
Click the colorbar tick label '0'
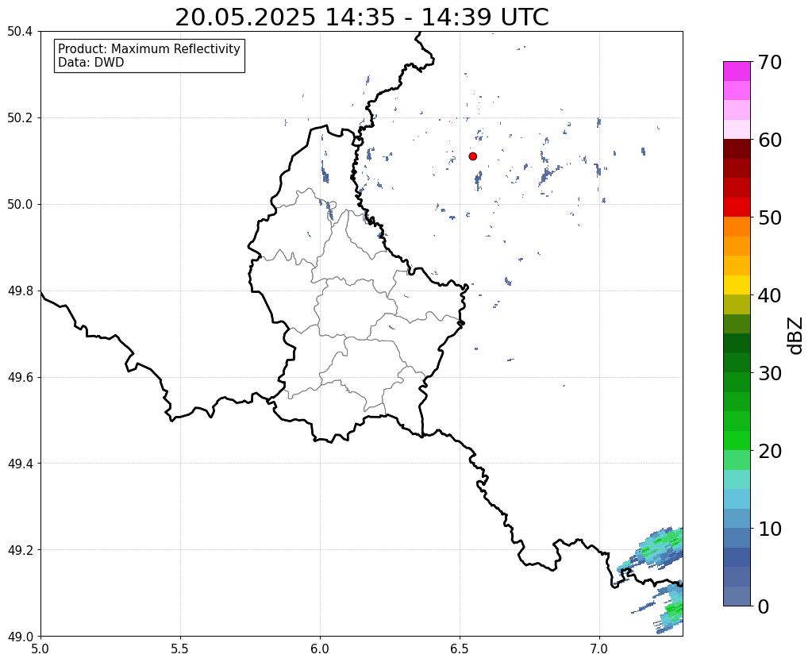click(764, 606)
